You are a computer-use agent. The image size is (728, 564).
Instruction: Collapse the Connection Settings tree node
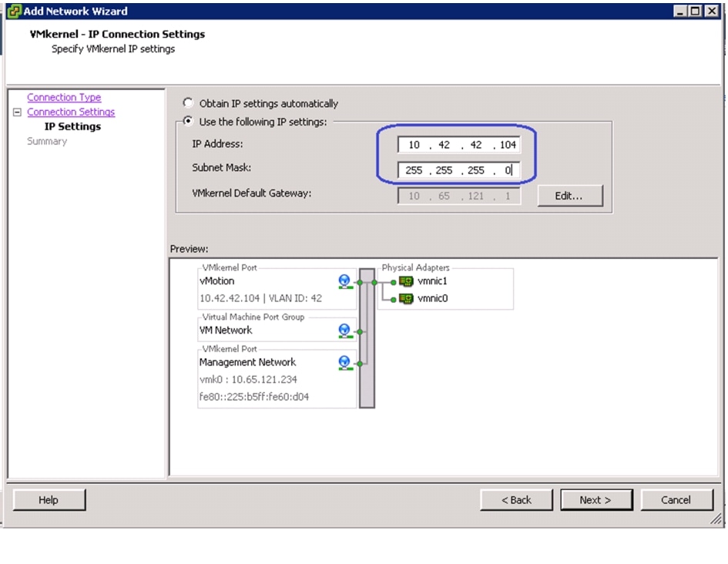coord(17,112)
